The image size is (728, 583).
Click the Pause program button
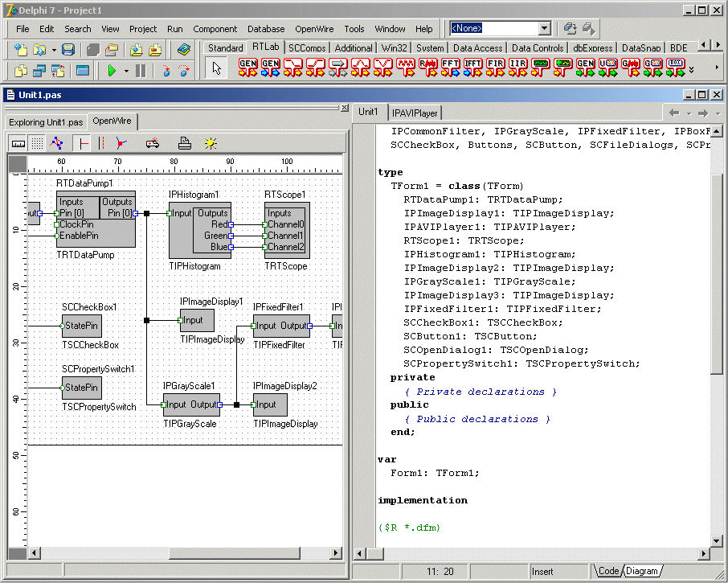[x=141, y=71]
